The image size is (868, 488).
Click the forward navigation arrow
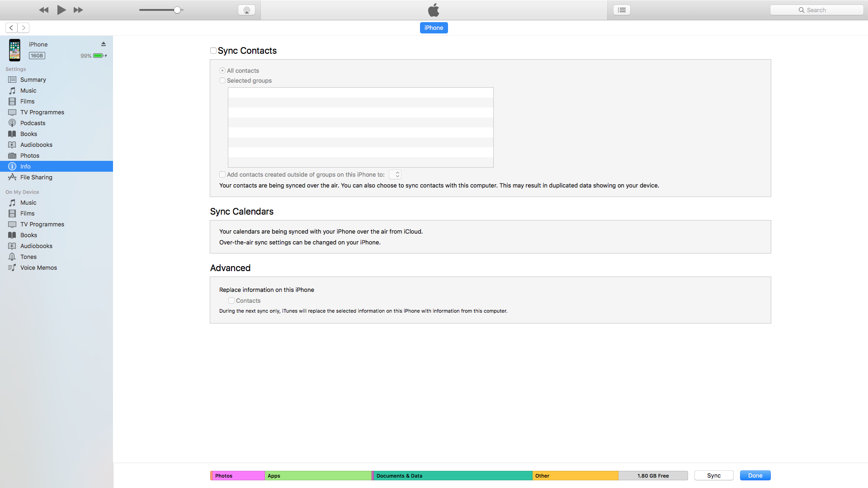pos(24,28)
